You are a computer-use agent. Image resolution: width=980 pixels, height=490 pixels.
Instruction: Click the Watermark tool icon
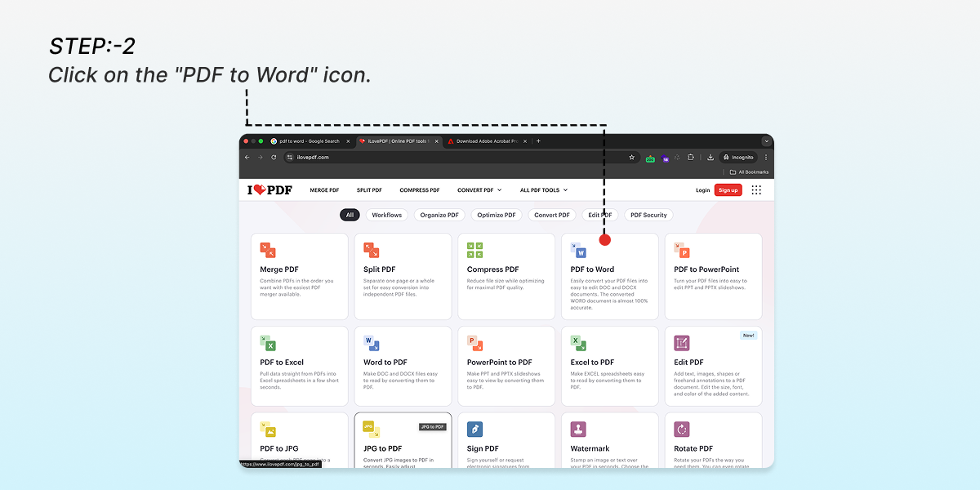tap(577, 429)
